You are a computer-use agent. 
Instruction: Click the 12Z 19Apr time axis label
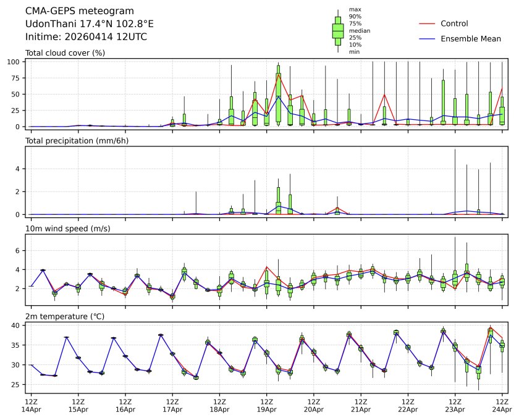[266, 405]
